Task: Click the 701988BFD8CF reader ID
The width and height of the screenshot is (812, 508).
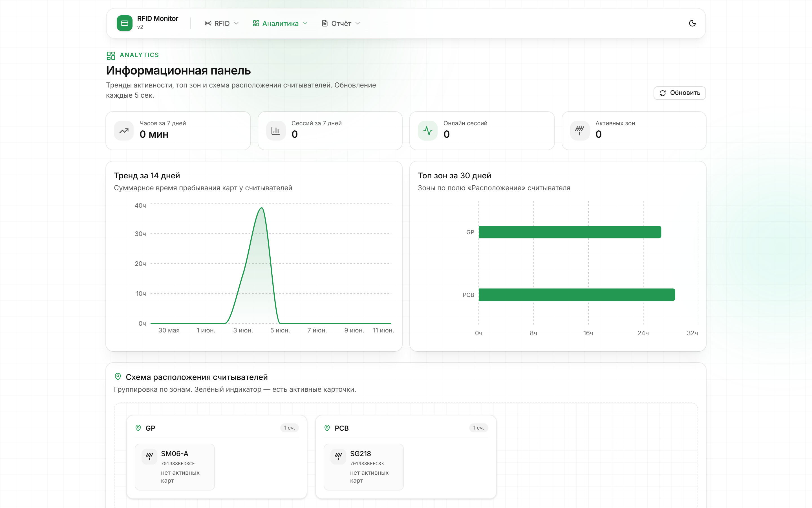Action: point(178,464)
